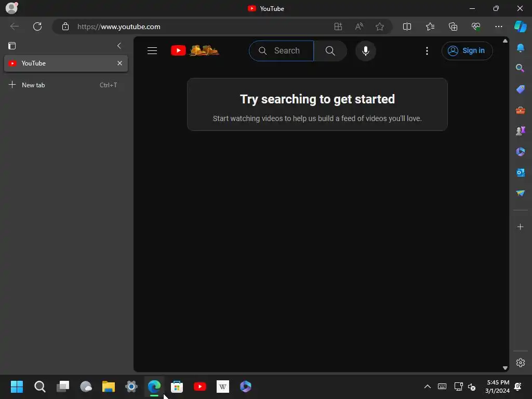The height and width of the screenshot is (399, 532).
Task: Open Microsoft 365 in Edge sidebar
Action: tap(521, 152)
